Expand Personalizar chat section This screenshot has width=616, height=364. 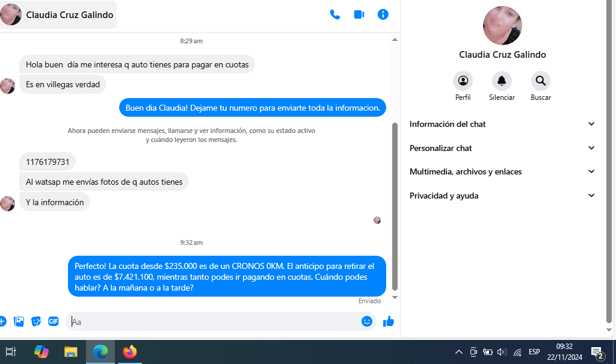[x=502, y=148]
